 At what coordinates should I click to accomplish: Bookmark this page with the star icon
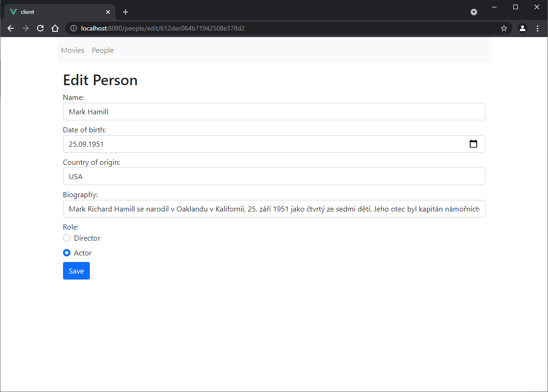[x=504, y=28]
